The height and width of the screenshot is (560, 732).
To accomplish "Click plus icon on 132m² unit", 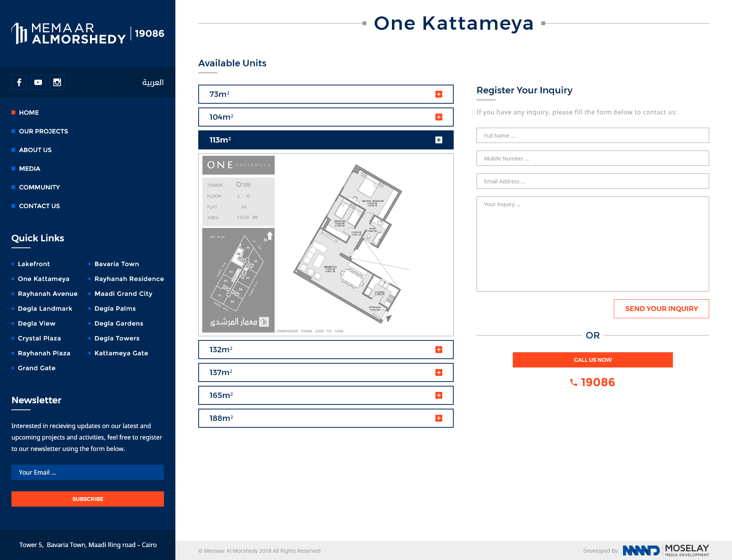I will click(x=439, y=350).
